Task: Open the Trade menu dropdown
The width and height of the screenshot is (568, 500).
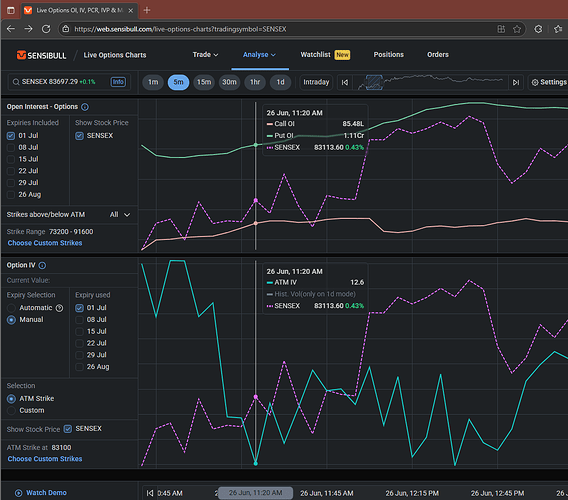Action: point(205,55)
